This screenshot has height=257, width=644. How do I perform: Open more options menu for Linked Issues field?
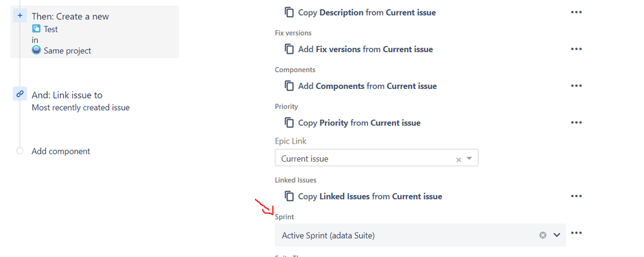click(x=576, y=196)
